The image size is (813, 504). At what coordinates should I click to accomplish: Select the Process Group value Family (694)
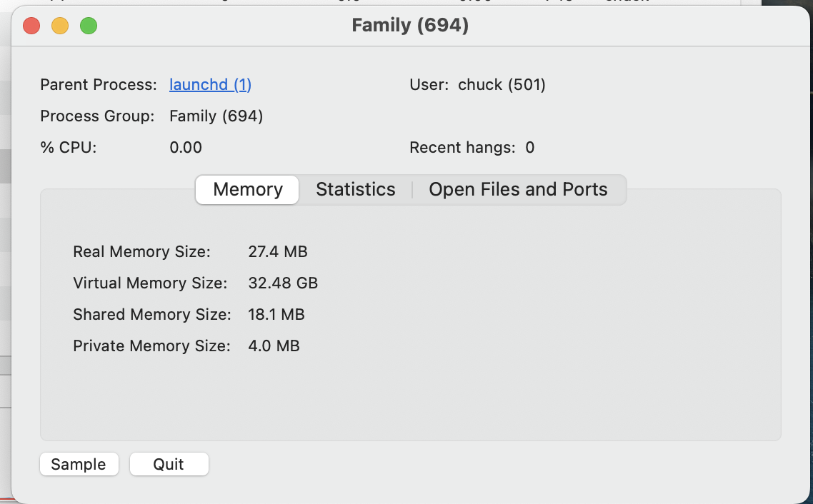[x=216, y=116]
